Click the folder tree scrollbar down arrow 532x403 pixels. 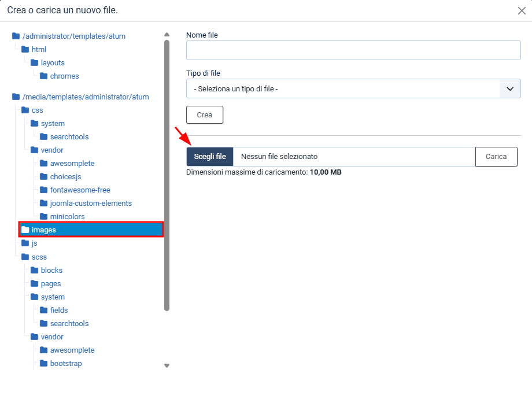167,365
